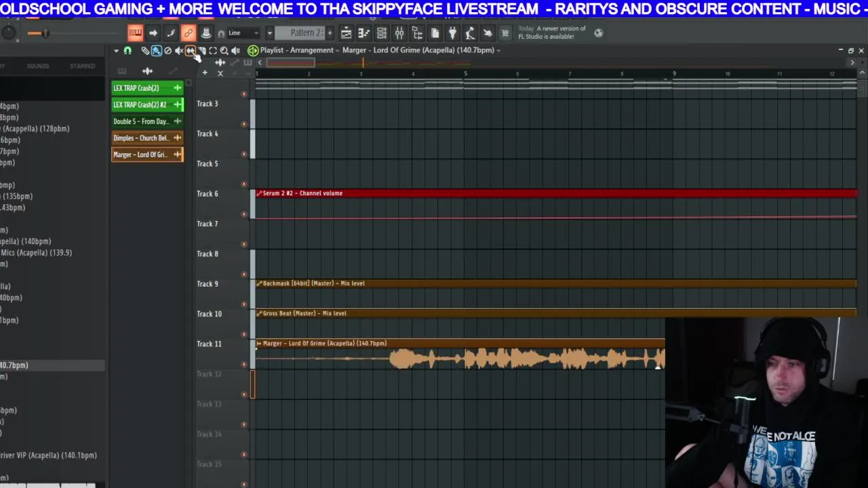Select the Select tool in playlist toolbar
This screenshot has width=868, height=488.
[x=213, y=51]
